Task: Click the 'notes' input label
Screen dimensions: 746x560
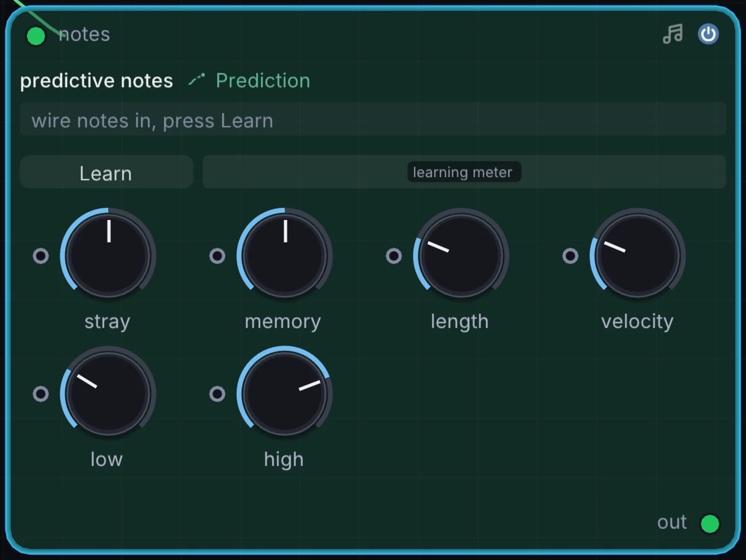Action: tap(85, 34)
